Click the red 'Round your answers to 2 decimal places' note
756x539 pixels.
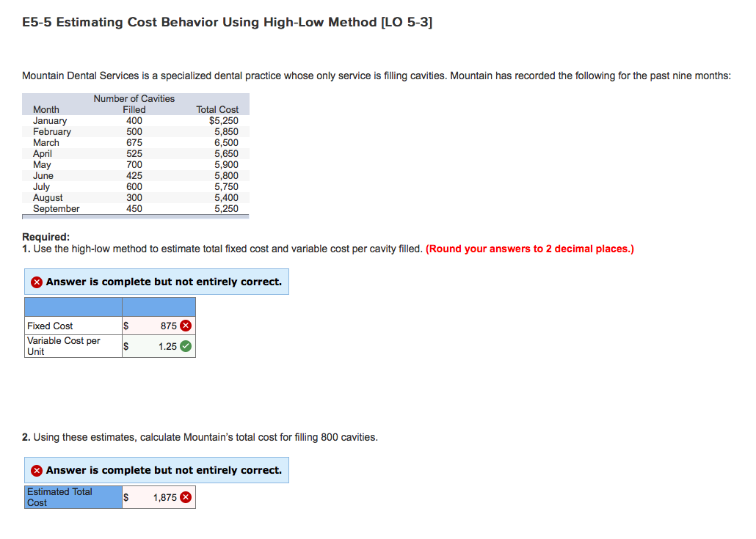tap(529, 249)
